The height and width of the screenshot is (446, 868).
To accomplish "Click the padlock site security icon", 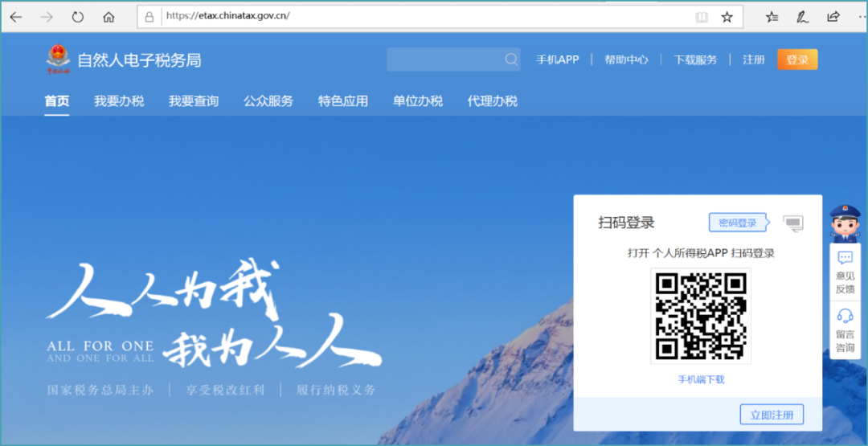I will coord(149,17).
